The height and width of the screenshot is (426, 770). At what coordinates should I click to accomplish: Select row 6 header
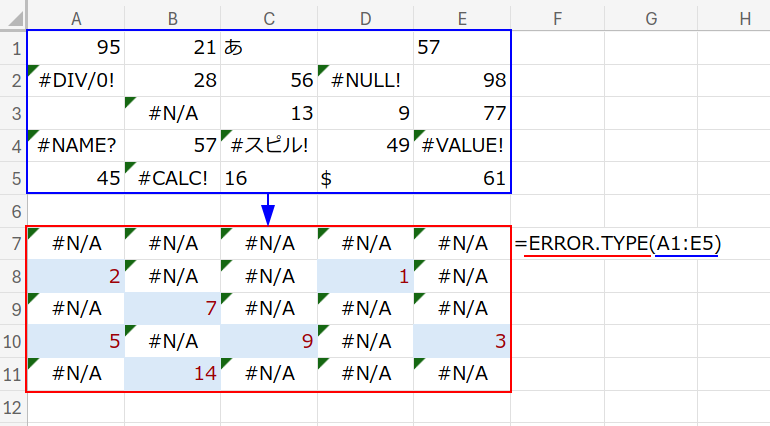pyautogui.click(x=13, y=211)
